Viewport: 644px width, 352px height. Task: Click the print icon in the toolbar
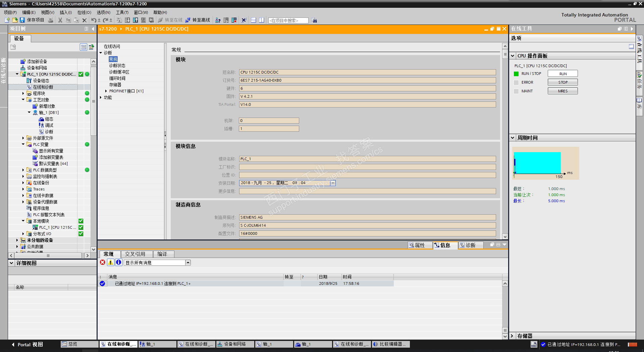point(51,20)
